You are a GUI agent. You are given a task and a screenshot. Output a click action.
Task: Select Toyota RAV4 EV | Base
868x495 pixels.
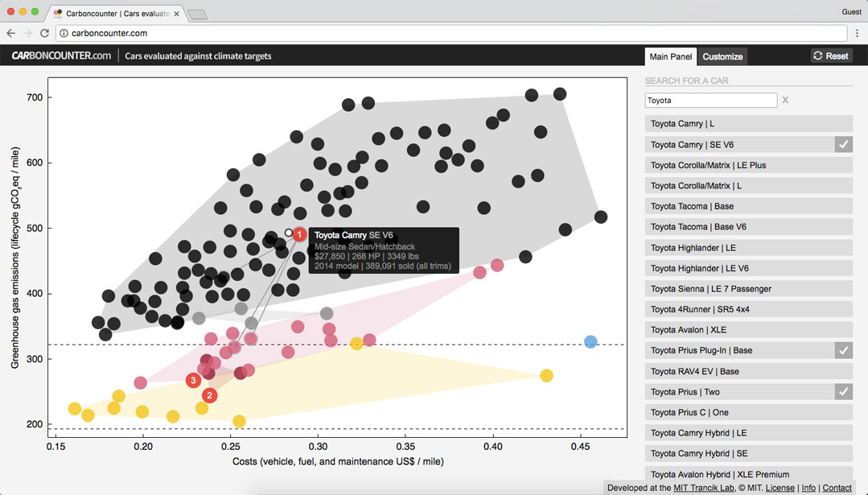(748, 371)
